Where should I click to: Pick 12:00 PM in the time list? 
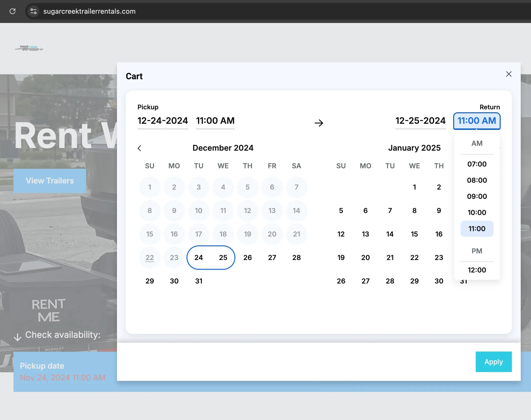(x=477, y=270)
